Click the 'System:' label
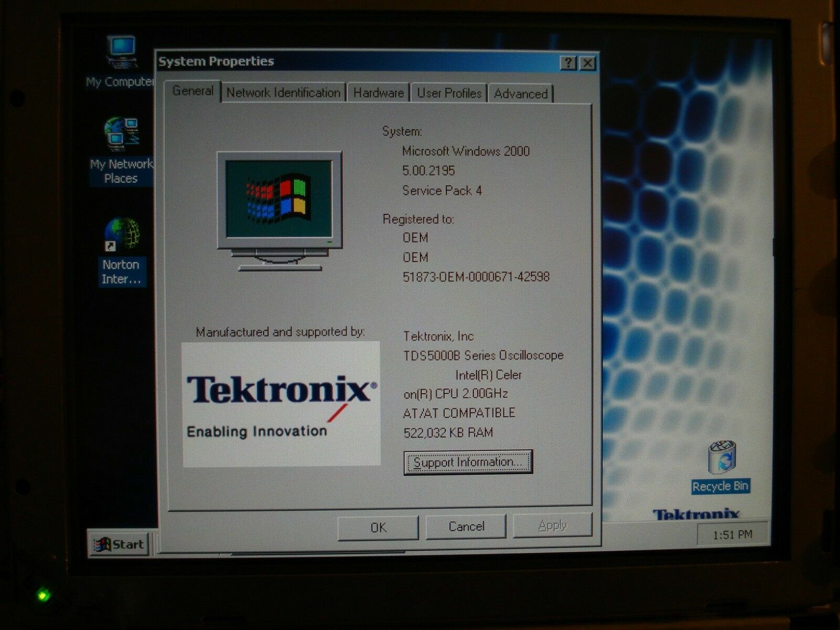This screenshot has width=840, height=630. pos(402,131)
